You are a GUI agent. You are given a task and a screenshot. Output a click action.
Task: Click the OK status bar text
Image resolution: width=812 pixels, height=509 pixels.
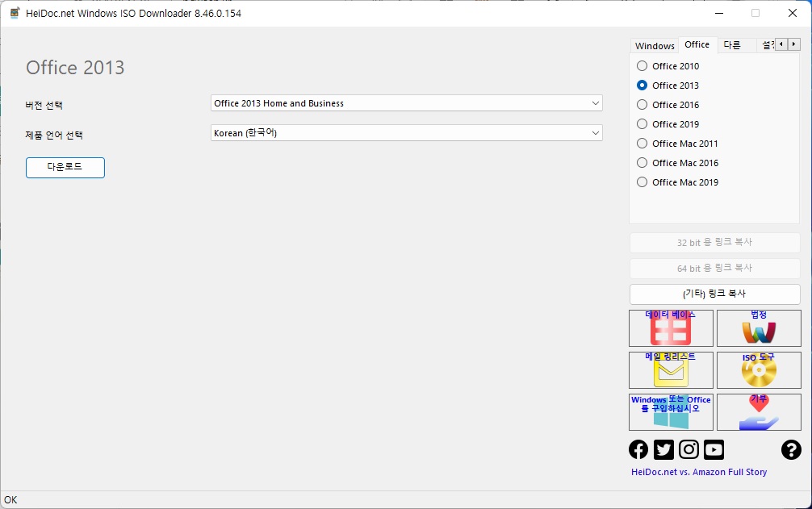[x=10, y=499]
